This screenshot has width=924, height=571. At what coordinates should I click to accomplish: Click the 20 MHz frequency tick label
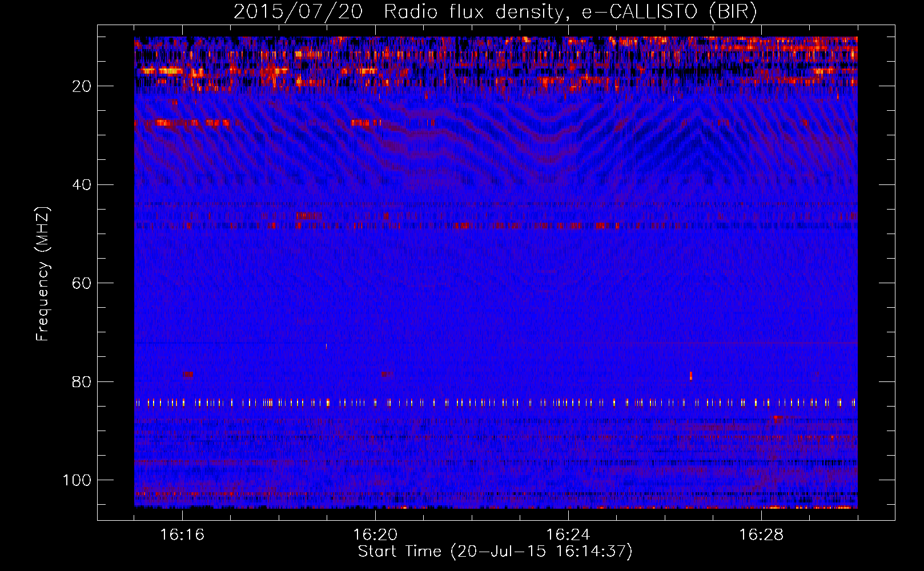coord(82,86)
